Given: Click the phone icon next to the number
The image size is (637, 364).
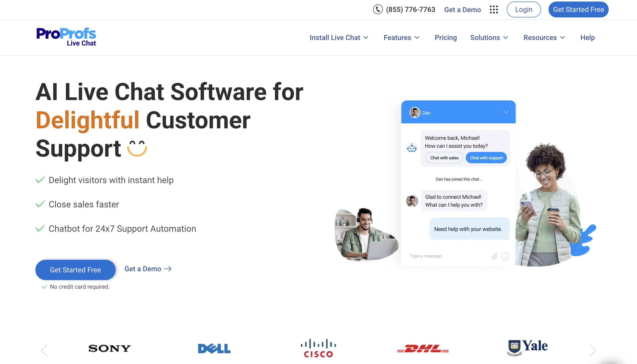Looking at the screenshot, I should coord(378,9).
